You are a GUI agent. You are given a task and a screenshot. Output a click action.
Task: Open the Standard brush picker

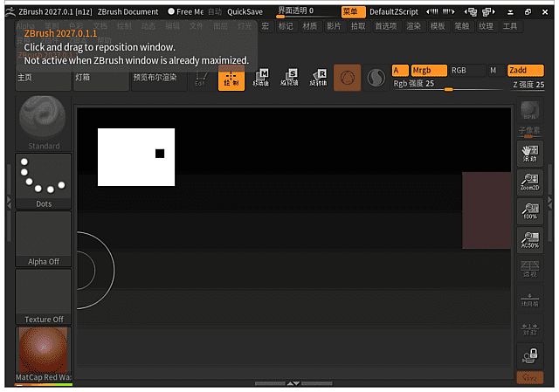click(43, 123)
